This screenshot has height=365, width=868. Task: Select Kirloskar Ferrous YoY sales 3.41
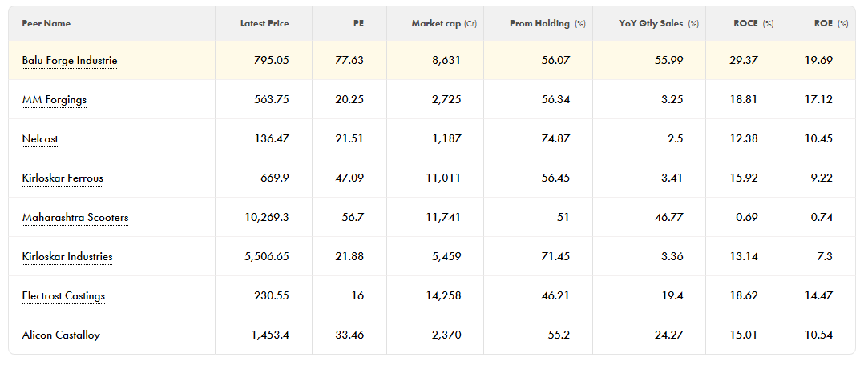pos(672,178)
